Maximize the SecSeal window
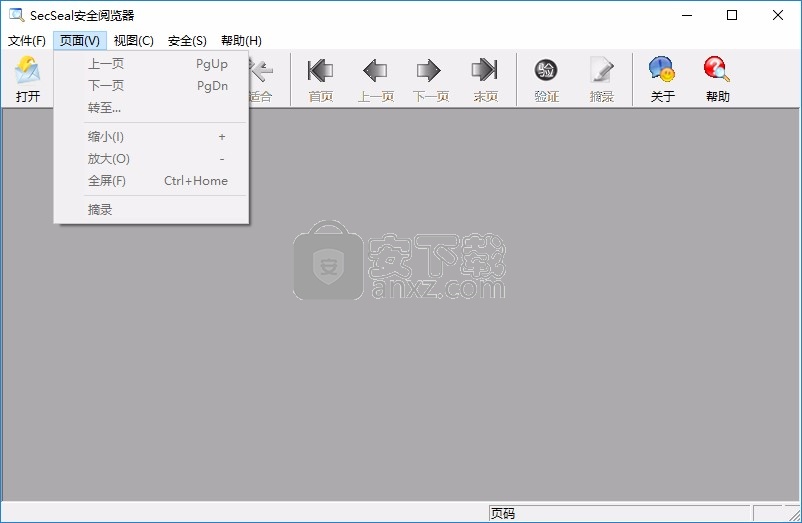 point(732,15)
